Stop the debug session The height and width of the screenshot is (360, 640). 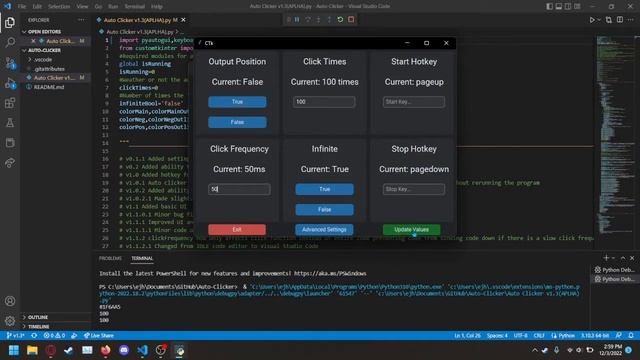pos(351,20)
